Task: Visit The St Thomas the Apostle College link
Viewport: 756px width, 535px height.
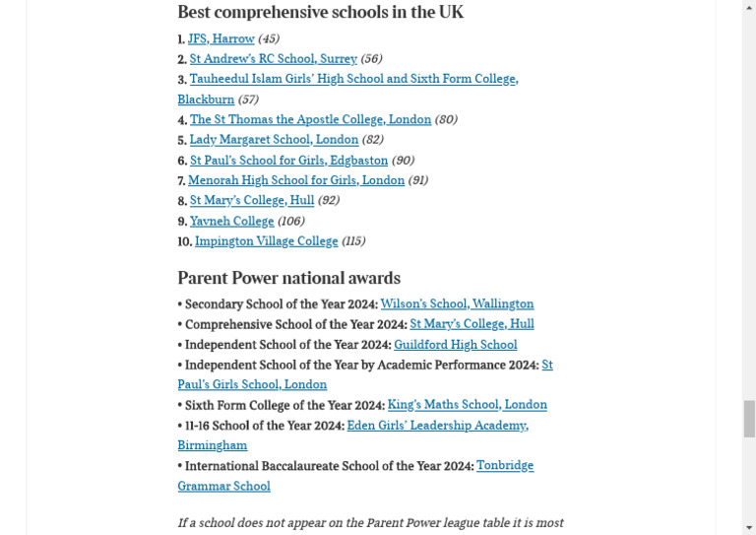Action: tap(310, 119)
